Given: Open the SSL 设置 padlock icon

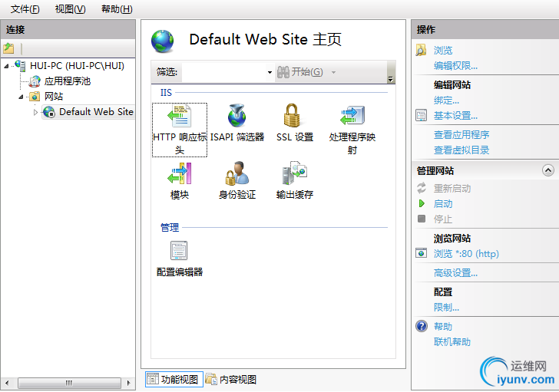Looking at the screenshot, I should tap(292, 115).
